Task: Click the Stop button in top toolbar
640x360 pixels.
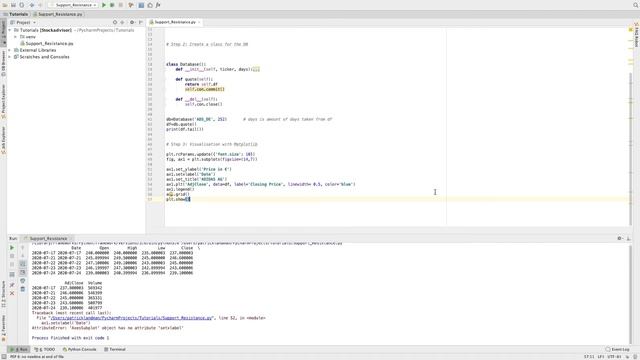Action: (121, 5)
